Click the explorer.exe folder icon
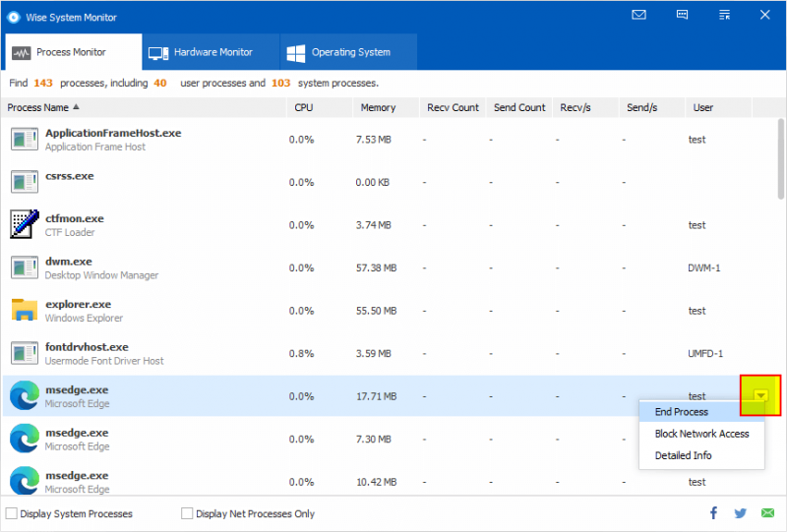Viewport: 787px width, 532px height. [24, 310]
